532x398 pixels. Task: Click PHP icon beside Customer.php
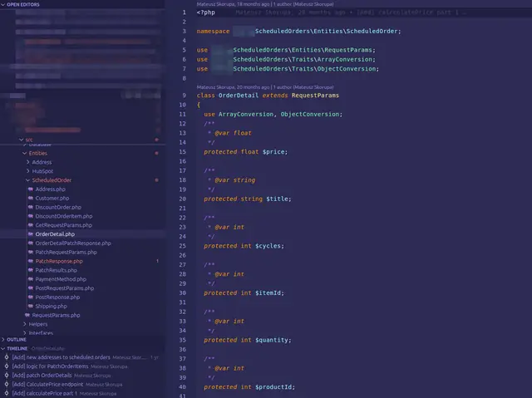coord(31,198)
